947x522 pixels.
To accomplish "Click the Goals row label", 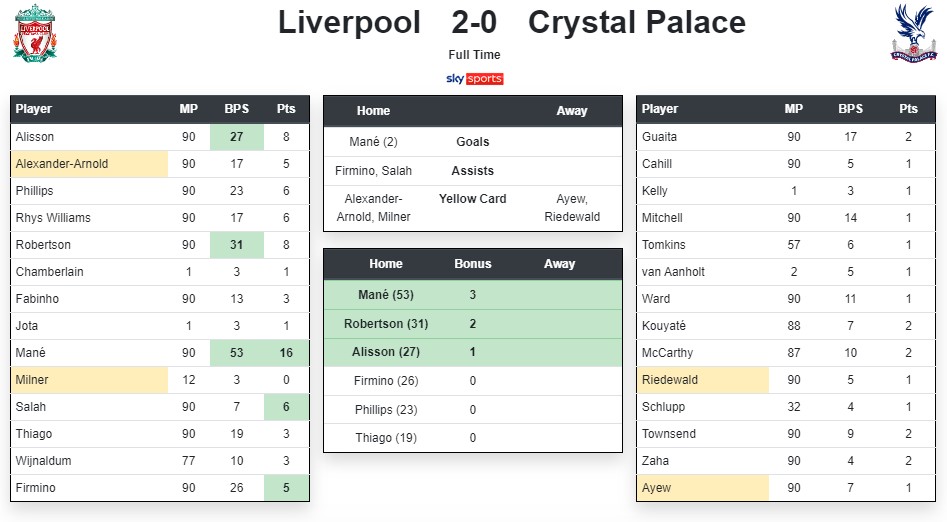I will tap(473, 142).
